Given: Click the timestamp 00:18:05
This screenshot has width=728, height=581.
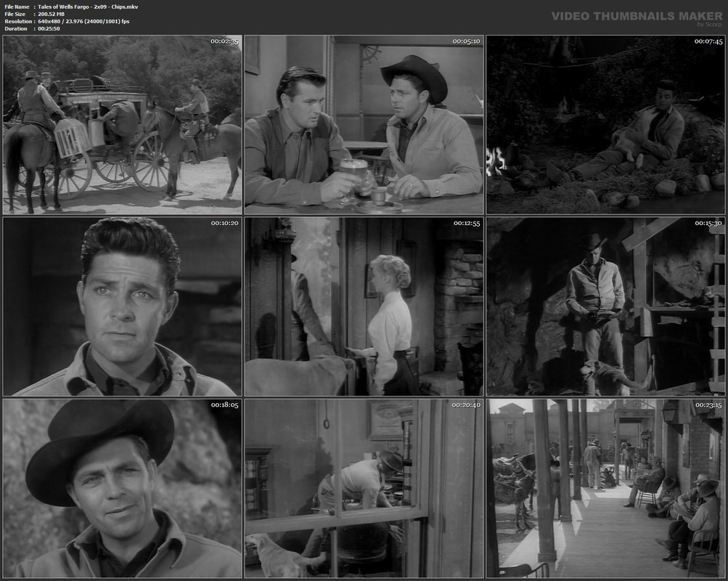Looking at the screenshot, I should pyautogui.click(x=225, y=405).
